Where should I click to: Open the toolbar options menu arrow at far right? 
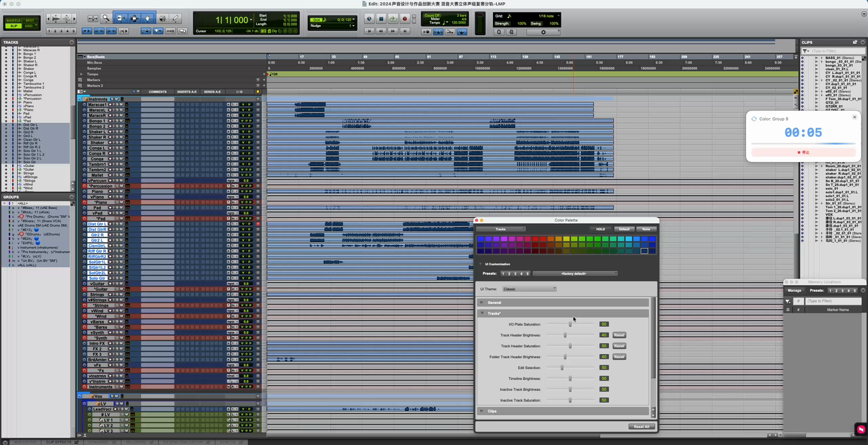[x=864, y=14]
